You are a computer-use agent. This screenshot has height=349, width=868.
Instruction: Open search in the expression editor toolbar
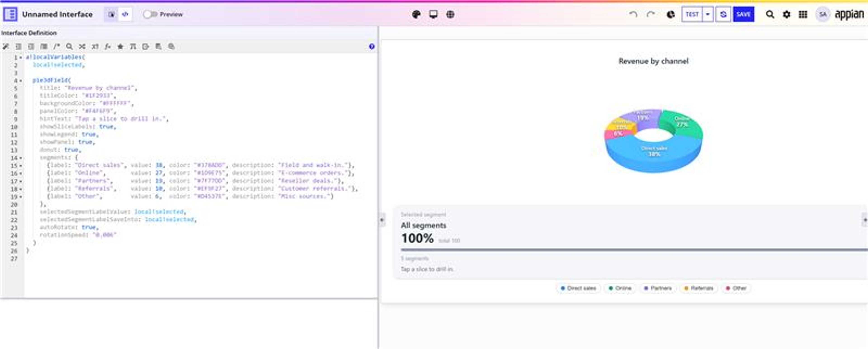pyautogui.click(x=69, y=47)
